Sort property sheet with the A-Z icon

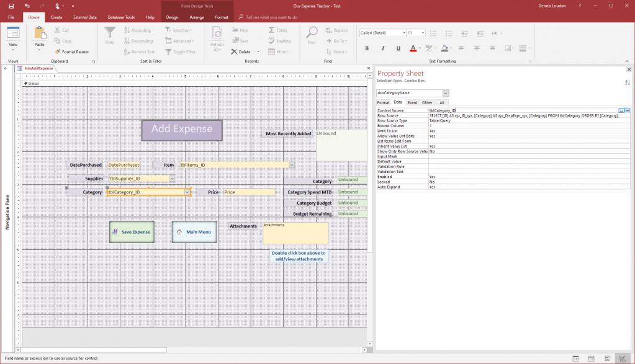pos(627,82)
